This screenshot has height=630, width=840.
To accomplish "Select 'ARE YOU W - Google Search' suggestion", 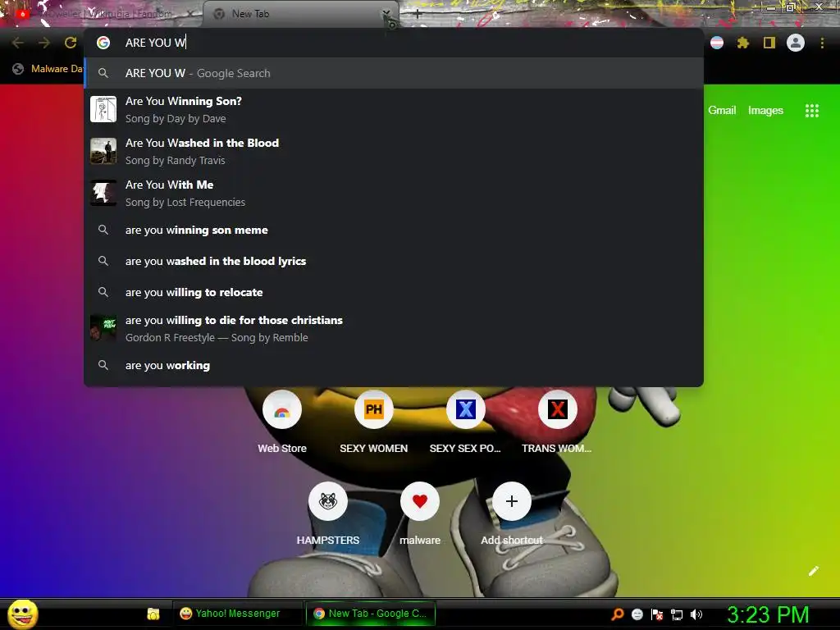I will [x=394, y=73].
